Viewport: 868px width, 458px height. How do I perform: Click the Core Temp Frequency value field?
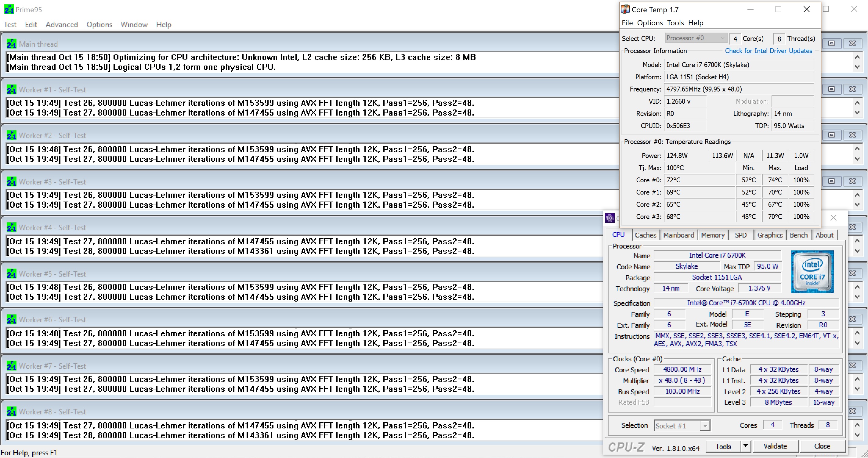(739, 89)
